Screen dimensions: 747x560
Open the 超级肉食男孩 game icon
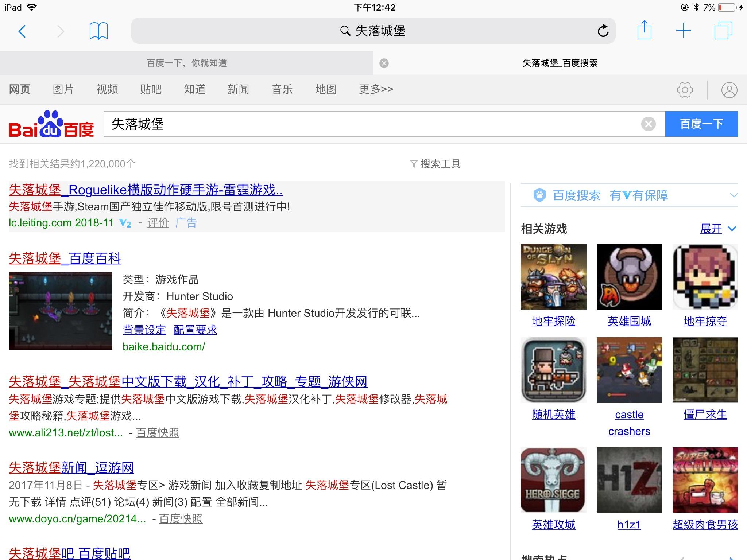coord(705,480)
